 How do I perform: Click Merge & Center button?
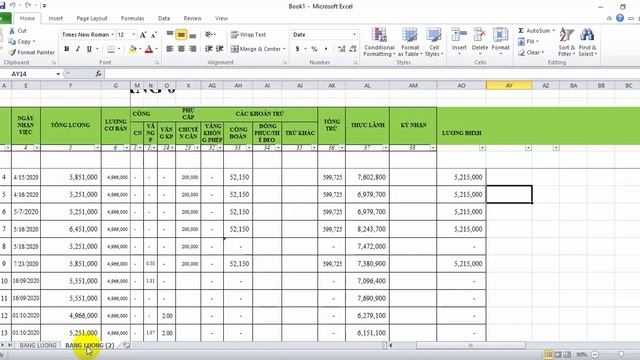click(255, 49)
